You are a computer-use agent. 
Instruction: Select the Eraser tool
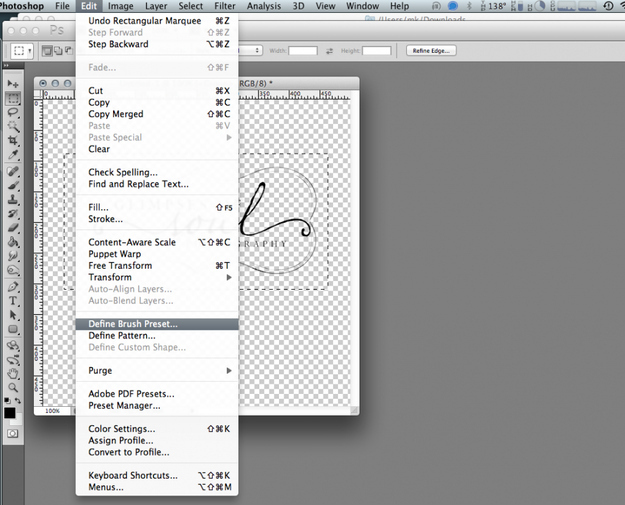(13, 228)
